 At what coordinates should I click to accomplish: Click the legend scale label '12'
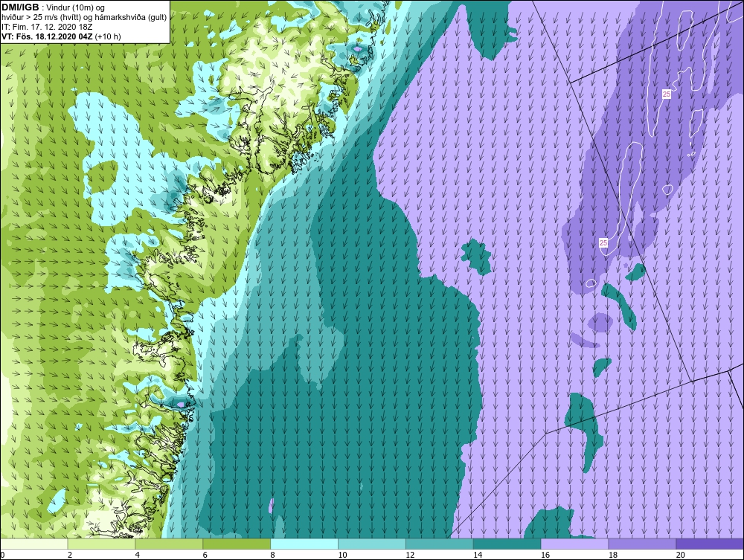tap(409, 555)
